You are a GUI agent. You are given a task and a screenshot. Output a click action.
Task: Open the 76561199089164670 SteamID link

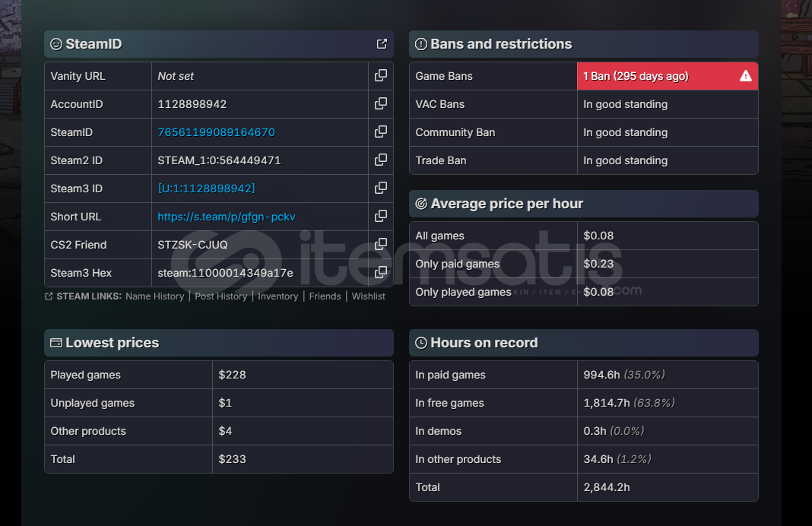pos(216,132)
